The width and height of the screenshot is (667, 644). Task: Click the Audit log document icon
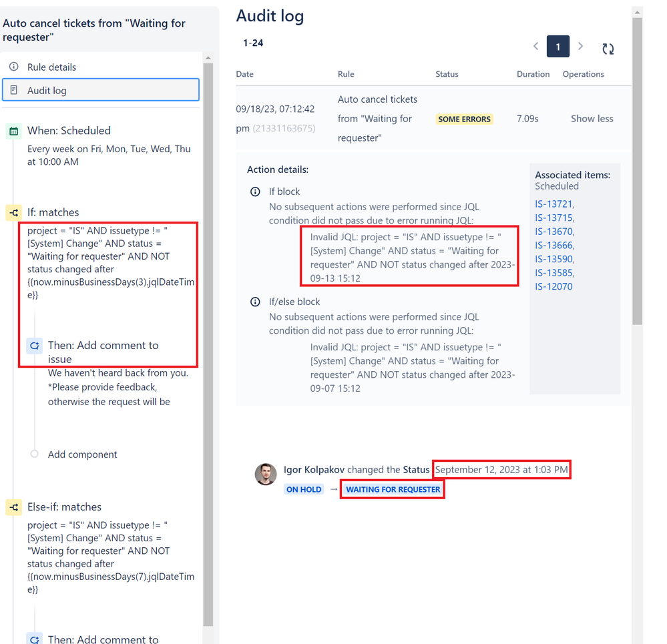14,90
